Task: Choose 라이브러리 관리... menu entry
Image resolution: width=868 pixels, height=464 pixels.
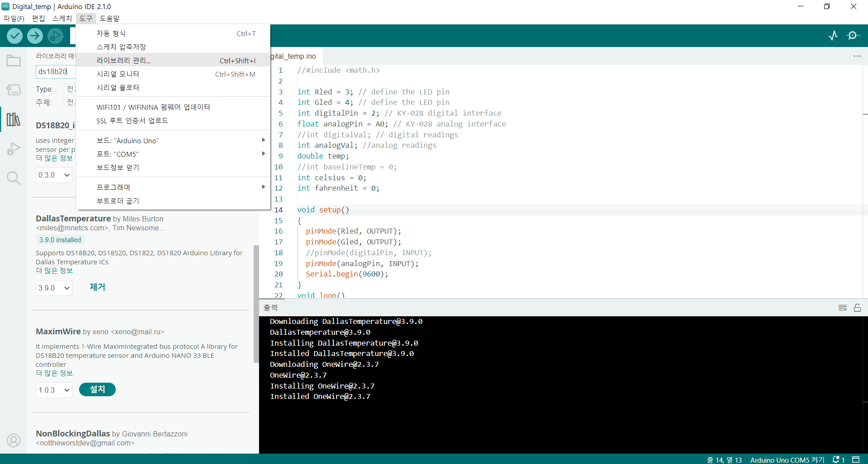Action: click(173, 60)
